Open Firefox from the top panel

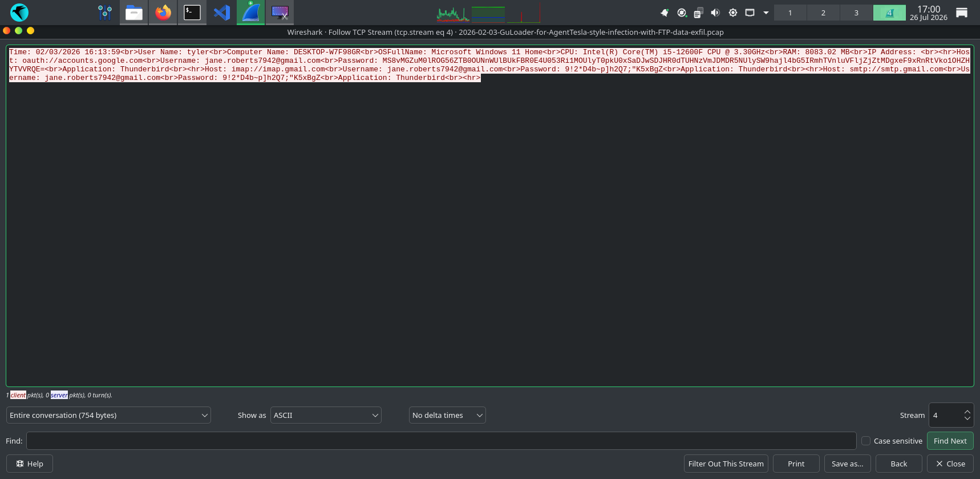[163, 13]
